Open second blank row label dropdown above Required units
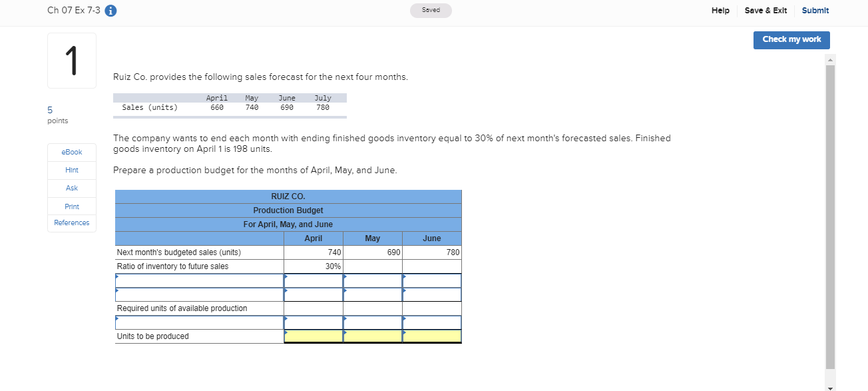868x391 pixels. [x=199, y=294]
